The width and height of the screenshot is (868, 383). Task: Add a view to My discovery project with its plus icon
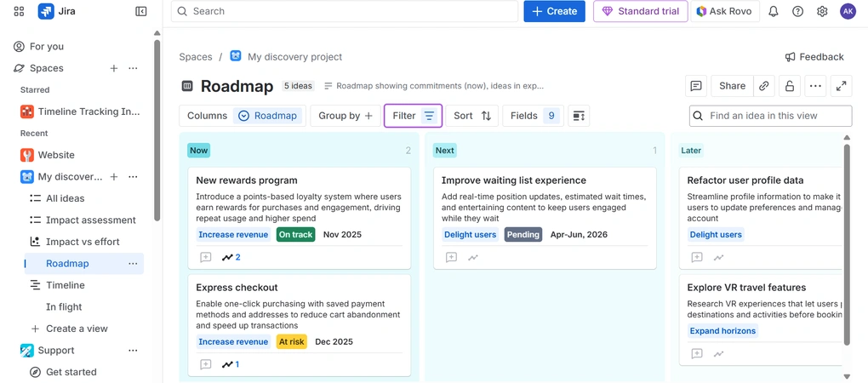click(114, 176)
